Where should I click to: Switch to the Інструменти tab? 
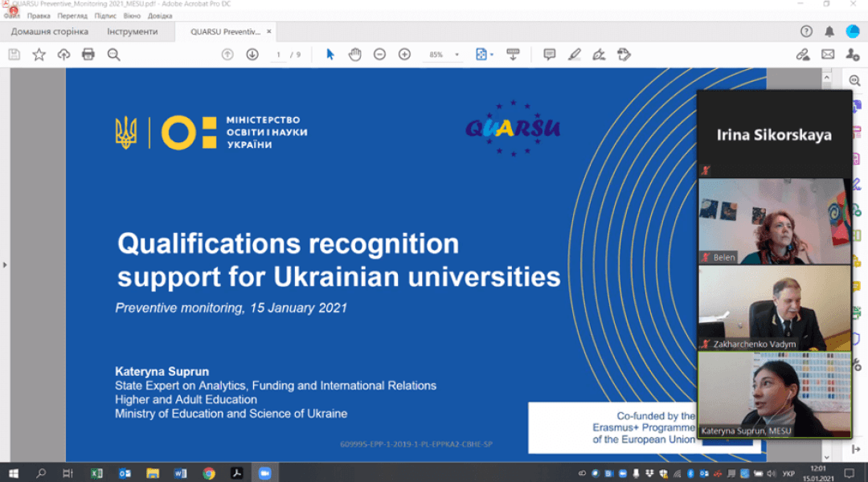coord(133,31)
